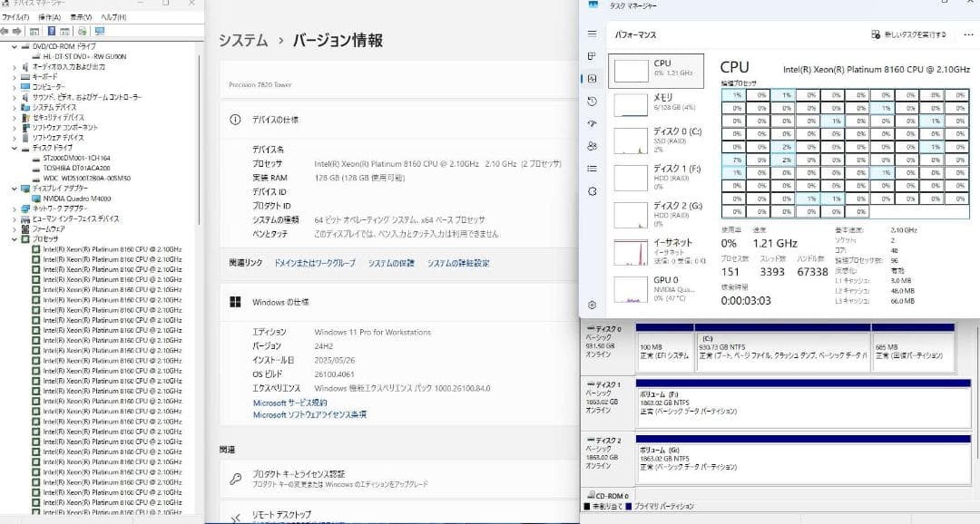Click Device Manager back navigation arrow
Image resolution: width=980 pixels, height=524 pixels.
[6, 30]
